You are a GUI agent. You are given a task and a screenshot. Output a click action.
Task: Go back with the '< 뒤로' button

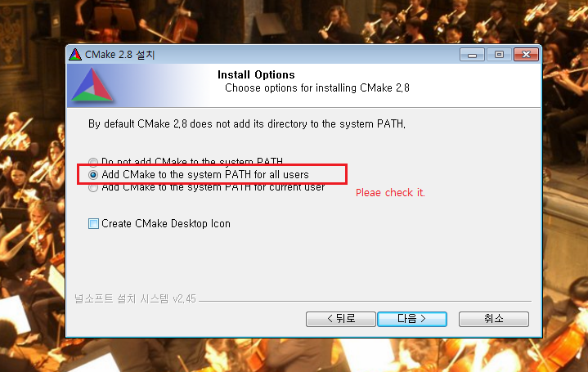(x=340, y=319)
